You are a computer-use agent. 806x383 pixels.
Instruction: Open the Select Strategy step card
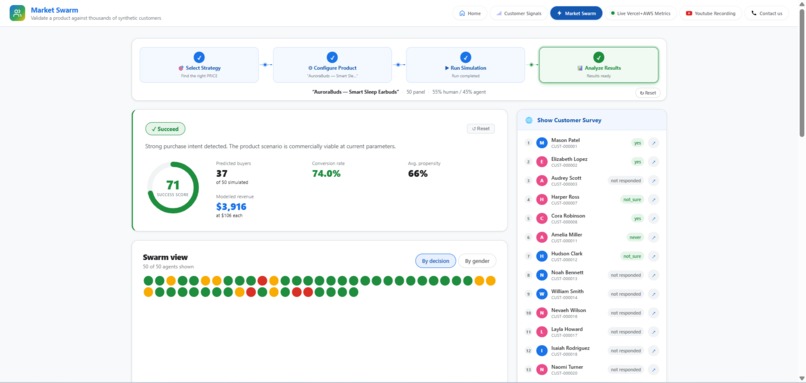199,65
